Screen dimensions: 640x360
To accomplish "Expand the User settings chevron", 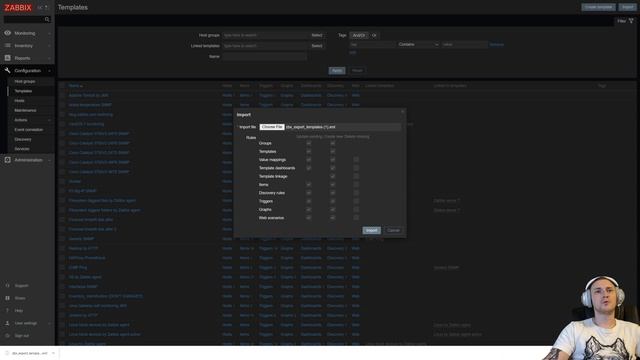I will click(49, 323).
